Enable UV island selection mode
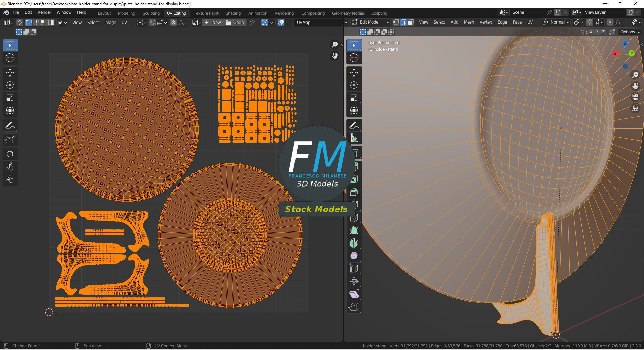The width and height of the screenshot is (644, 350). [51, 23]
